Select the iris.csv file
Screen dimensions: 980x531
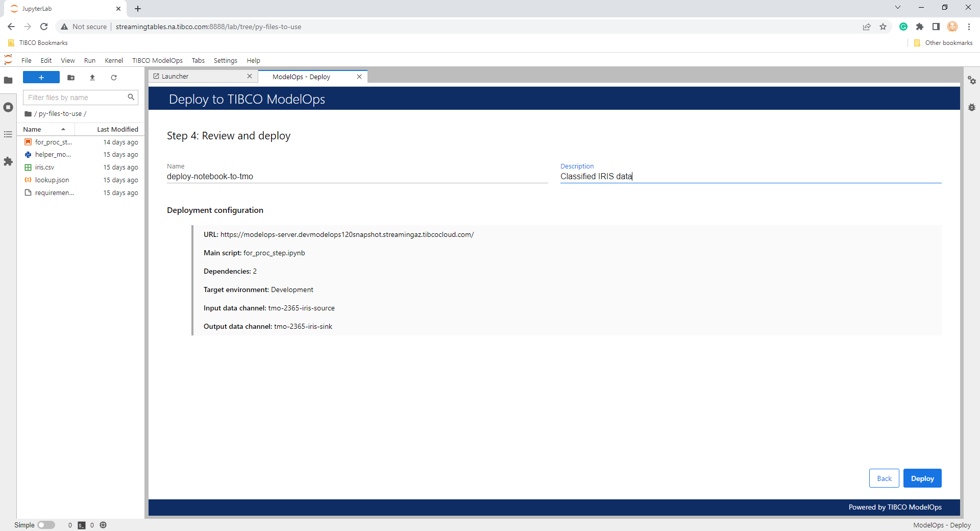tap(81, 167)
